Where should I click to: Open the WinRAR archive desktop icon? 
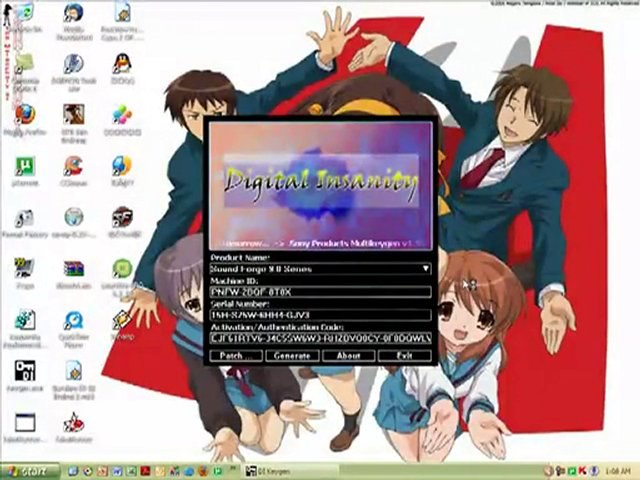point(74,268)
